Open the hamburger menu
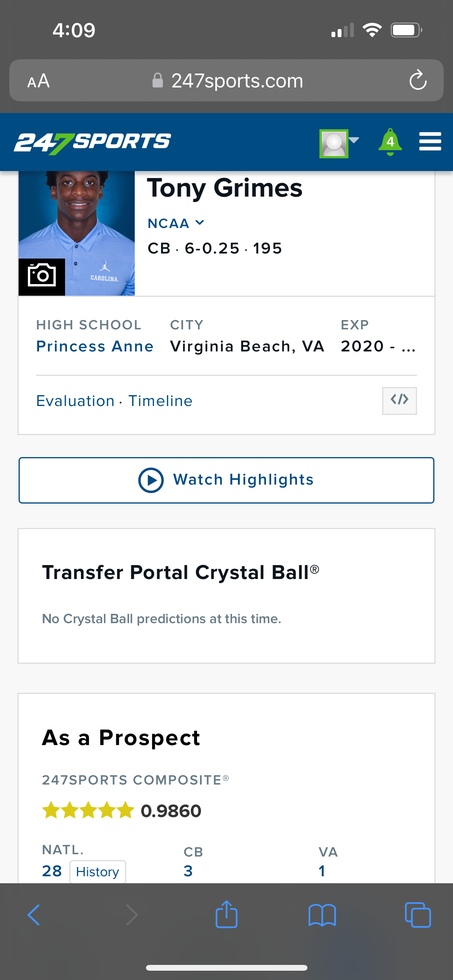The height and width of the screenshot is (980, 453). (x=430, y=142)
